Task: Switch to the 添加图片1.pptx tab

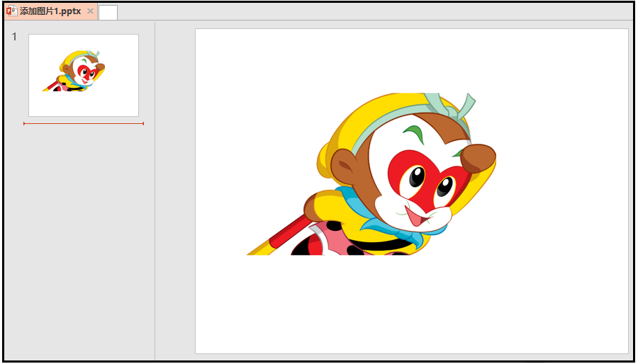Action: tap(50, 12)
